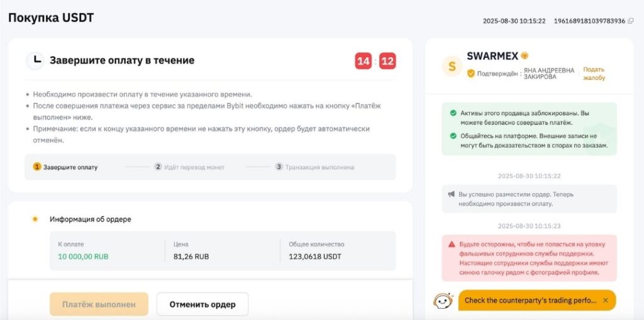Open the Подать жалобу complaint link
Viewport: 644px width, 320px height.
click(x=594, y=74)
